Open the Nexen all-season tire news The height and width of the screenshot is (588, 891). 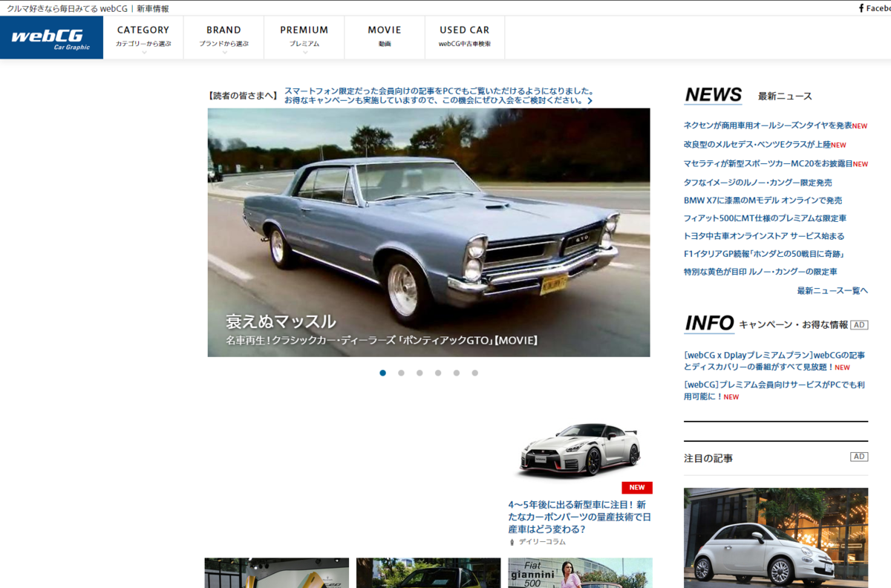click(768, 125)
